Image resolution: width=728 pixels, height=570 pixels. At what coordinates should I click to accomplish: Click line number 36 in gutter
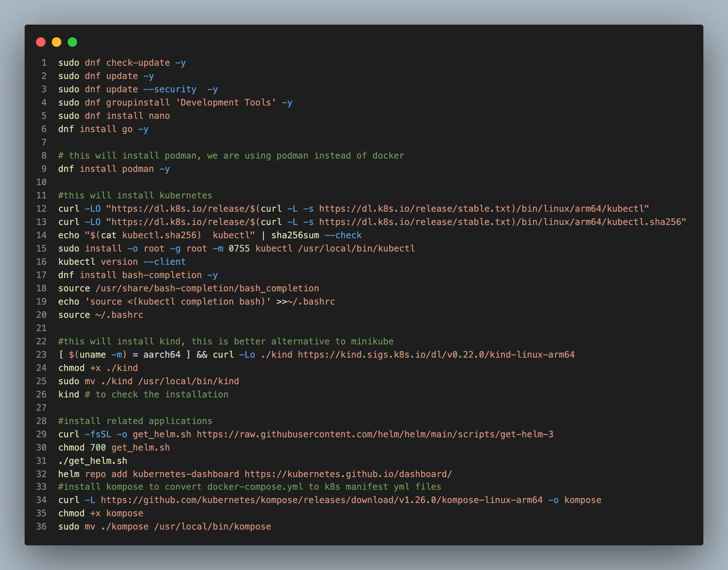pyautogui.click(x=41, y=526)
